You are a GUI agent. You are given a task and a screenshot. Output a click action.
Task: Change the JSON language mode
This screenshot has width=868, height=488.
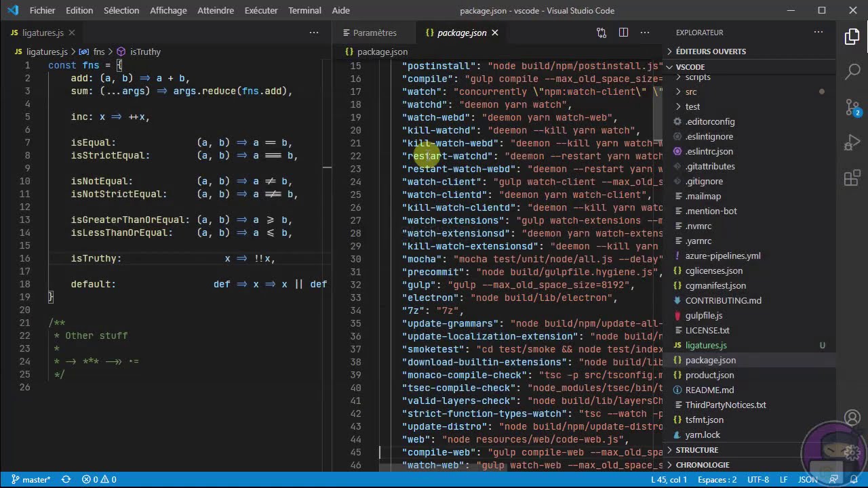[808, 479]
